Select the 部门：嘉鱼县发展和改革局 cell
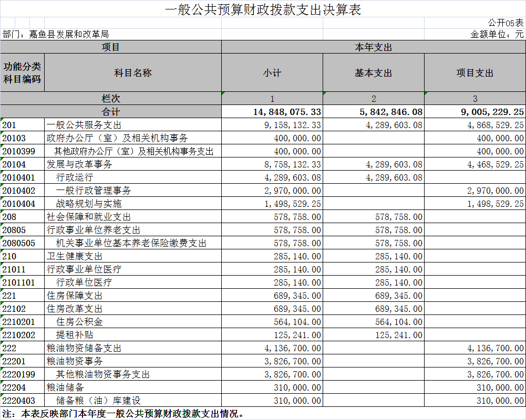526x420 pixels. (56, 34)
